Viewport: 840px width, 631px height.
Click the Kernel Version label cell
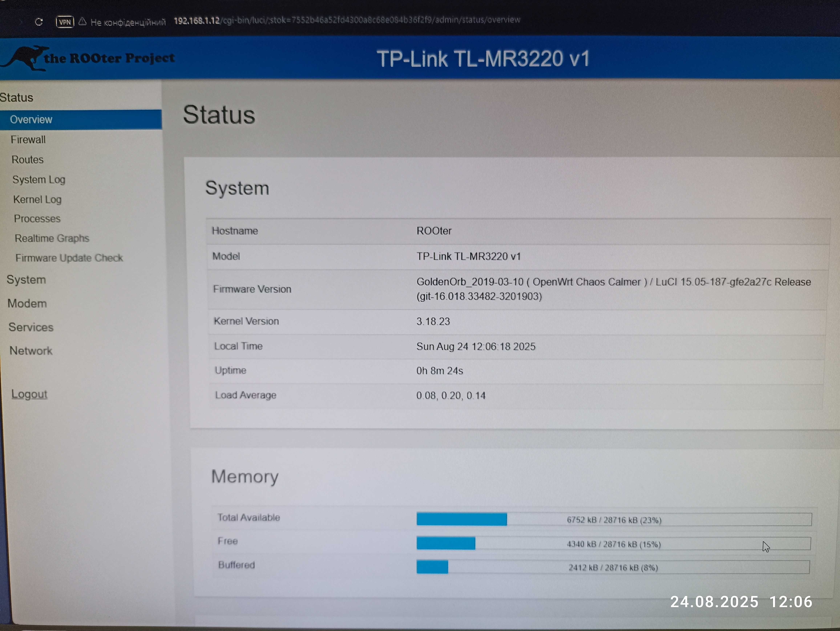246,321
